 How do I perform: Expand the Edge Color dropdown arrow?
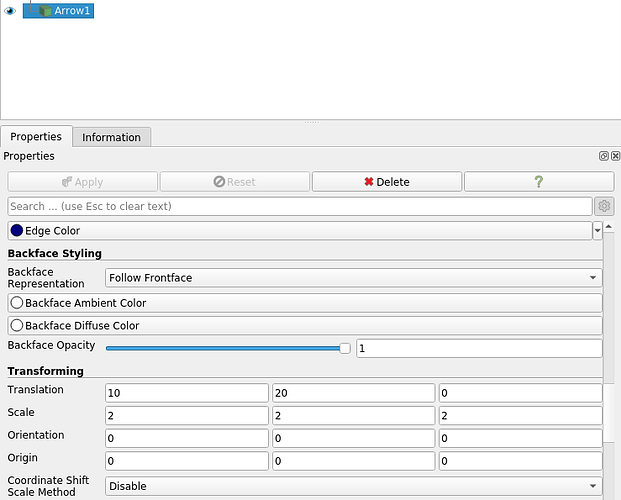coord(598,231)
